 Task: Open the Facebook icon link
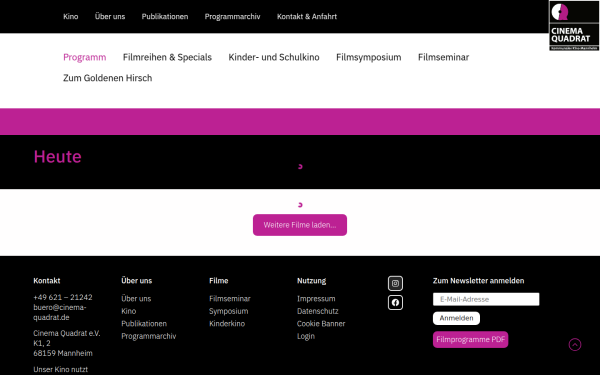[395, 303]
